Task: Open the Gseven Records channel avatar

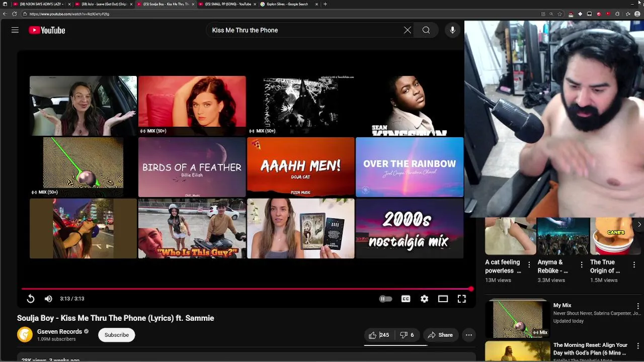Action: pos(25,335)
